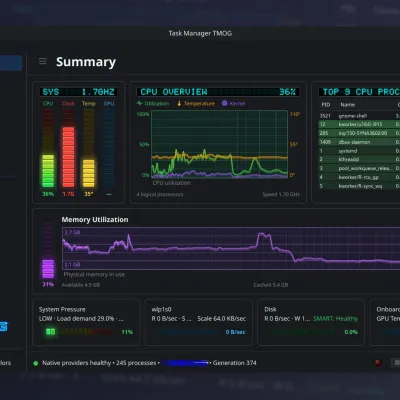Viewport: 400px width, 400px height.
Task: Click the 'Cached 5.4 GB' label
Action: tap(271, 285)
